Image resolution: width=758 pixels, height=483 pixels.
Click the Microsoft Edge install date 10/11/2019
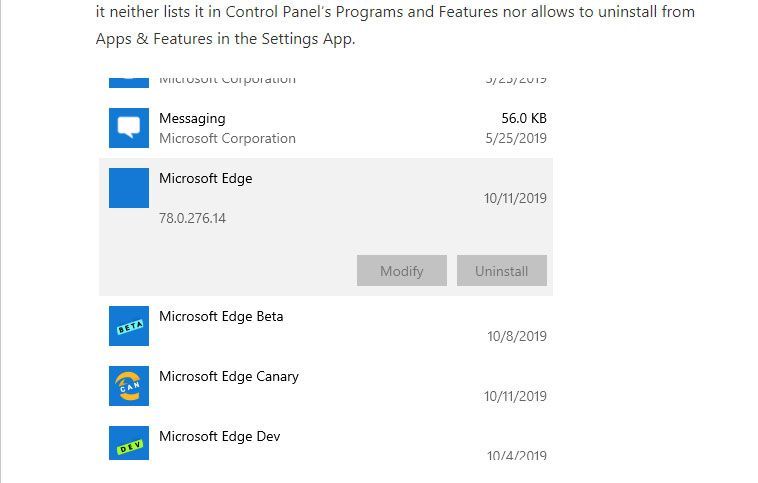pyautogui.click(x=515, y=198)
